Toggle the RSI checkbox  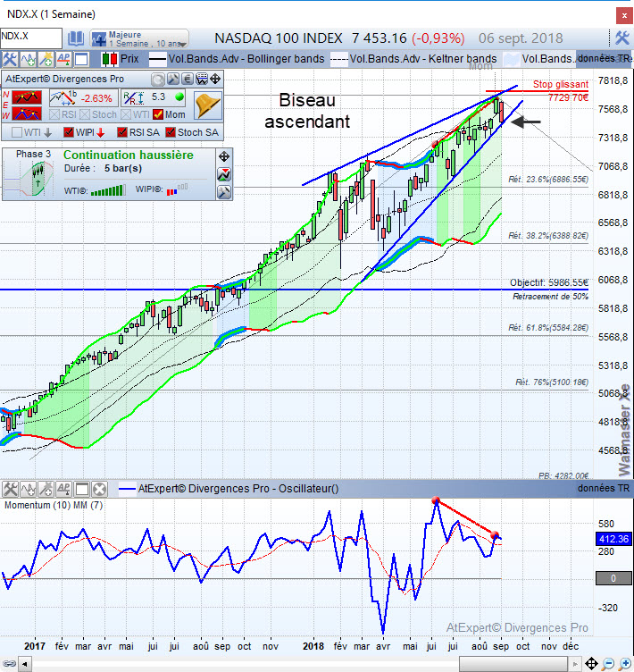pyautogui.click(x=54, y=114)
